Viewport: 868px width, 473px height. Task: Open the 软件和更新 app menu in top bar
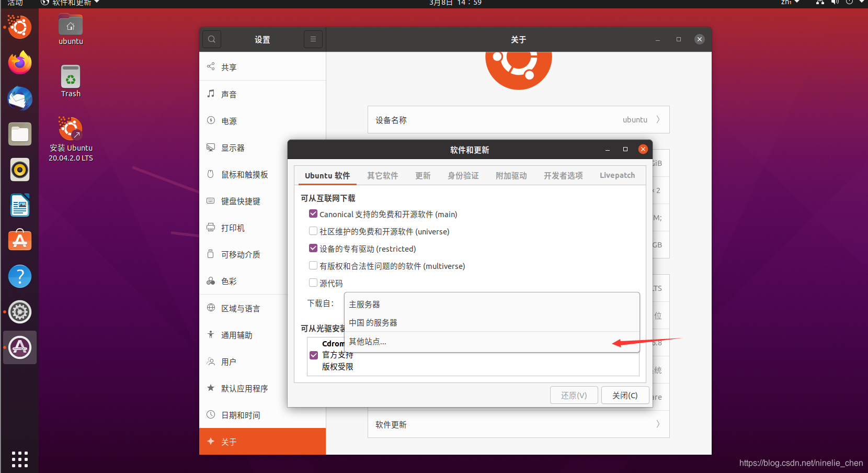point(70,3)
